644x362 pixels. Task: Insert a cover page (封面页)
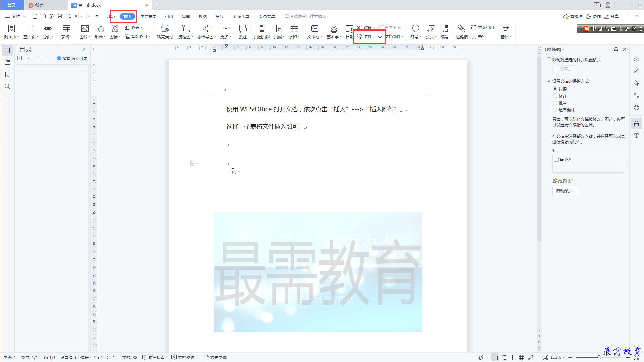(11, 32)
